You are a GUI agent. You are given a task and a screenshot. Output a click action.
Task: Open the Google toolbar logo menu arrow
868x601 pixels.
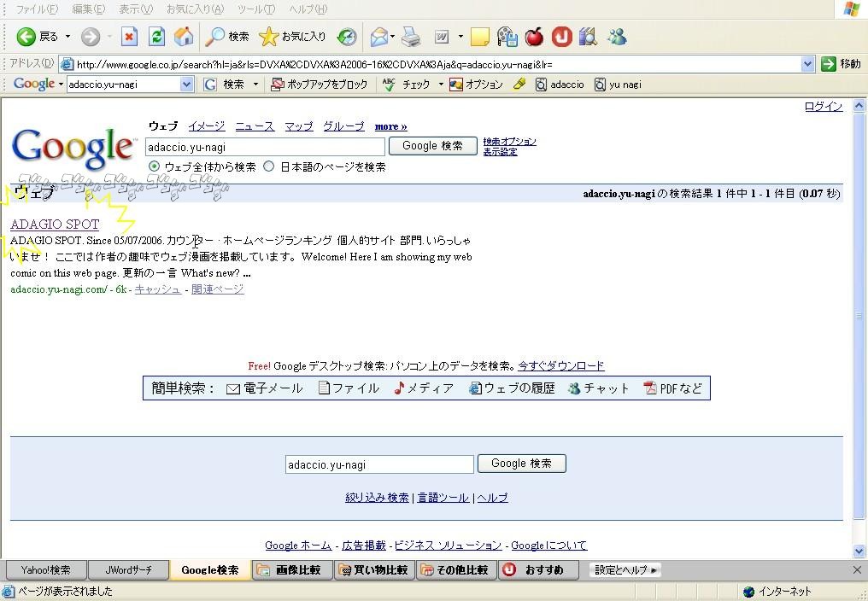click(60, 85)
